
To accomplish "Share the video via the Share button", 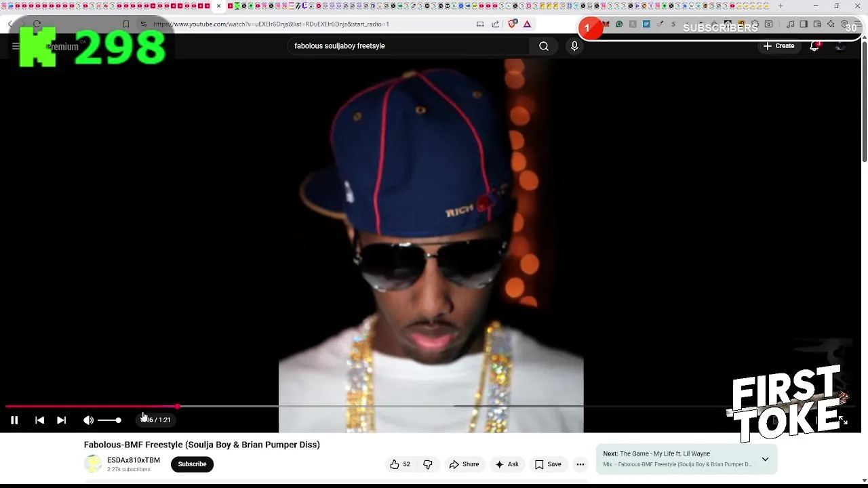I will [x=464, y=464].
